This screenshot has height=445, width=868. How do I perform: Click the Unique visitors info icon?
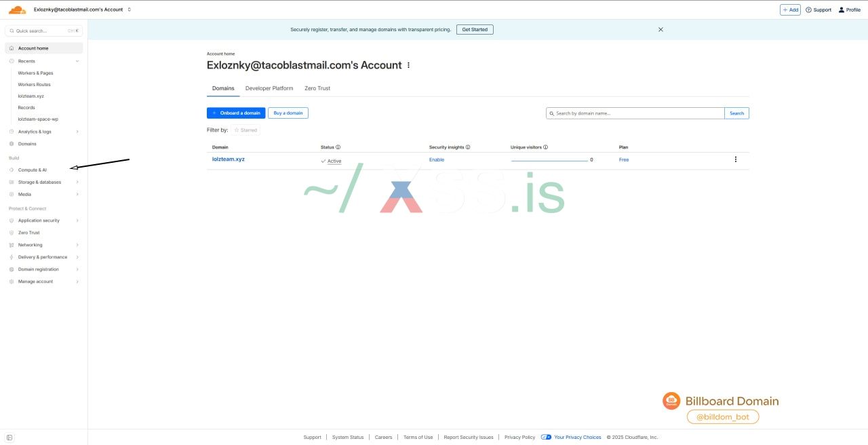[x=546, y=147]
